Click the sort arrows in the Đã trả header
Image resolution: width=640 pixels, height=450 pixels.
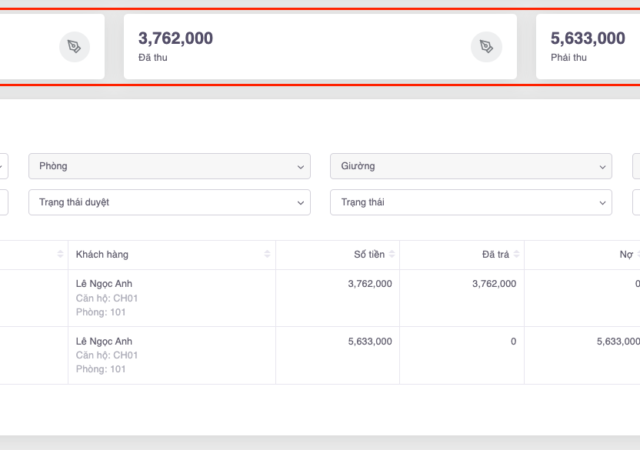click(516, 255)
